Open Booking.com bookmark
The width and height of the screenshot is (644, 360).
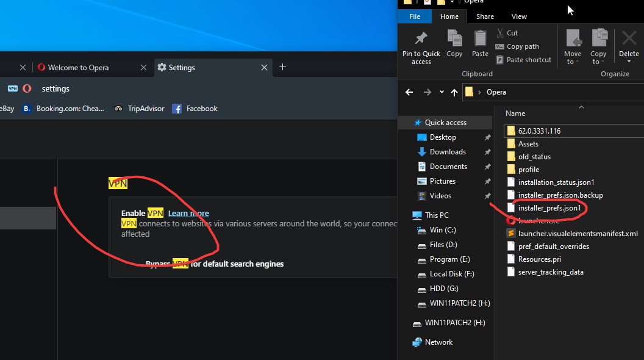click(x=63, y=109)
